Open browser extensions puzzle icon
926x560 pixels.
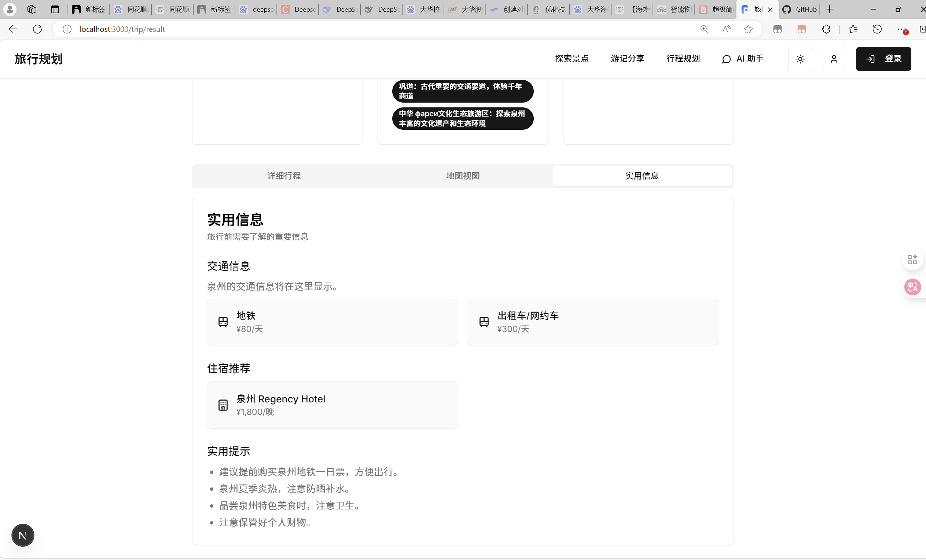[x=826, y=29]
